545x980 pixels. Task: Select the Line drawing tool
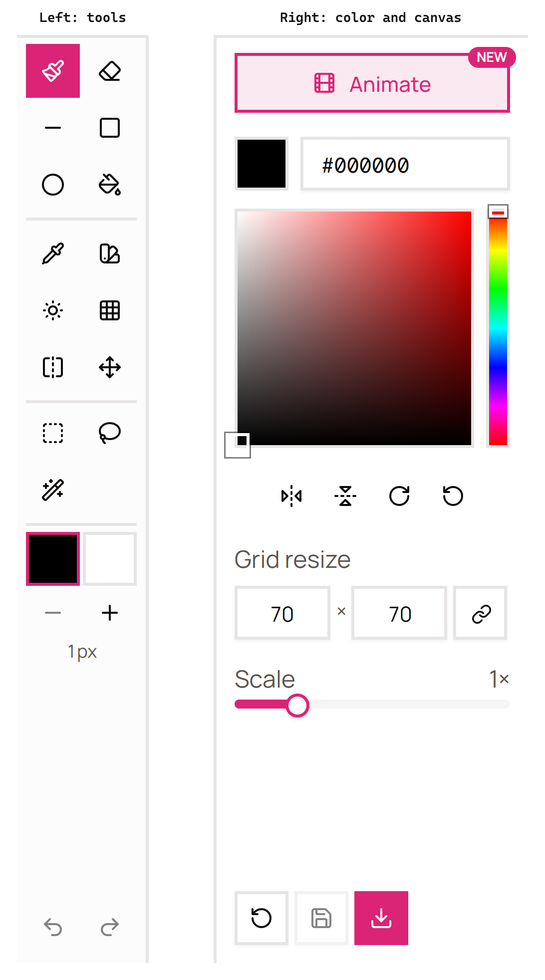point(53,128)
